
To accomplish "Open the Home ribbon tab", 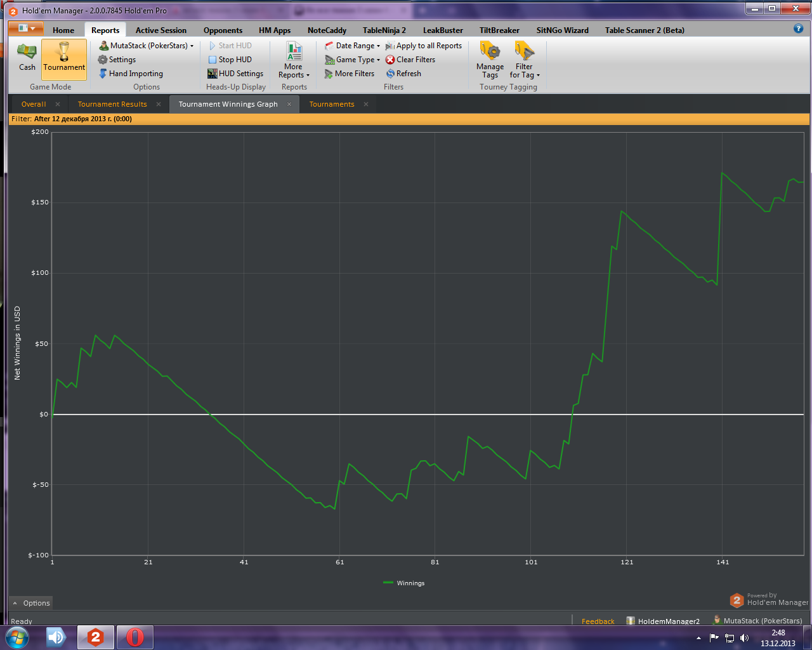I will (63, 30).
